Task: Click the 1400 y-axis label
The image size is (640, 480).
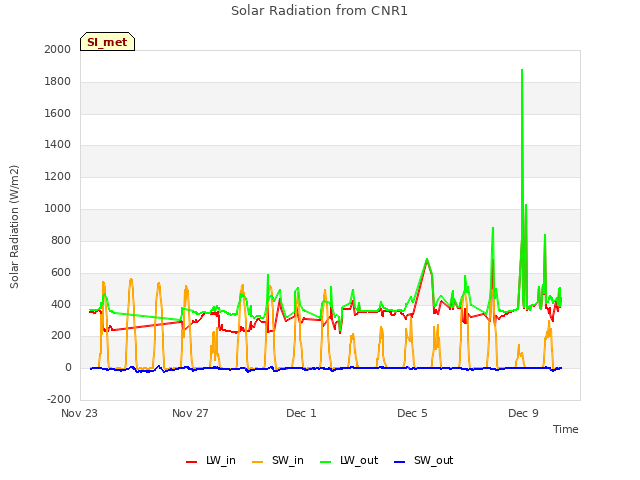Action: 58,144
